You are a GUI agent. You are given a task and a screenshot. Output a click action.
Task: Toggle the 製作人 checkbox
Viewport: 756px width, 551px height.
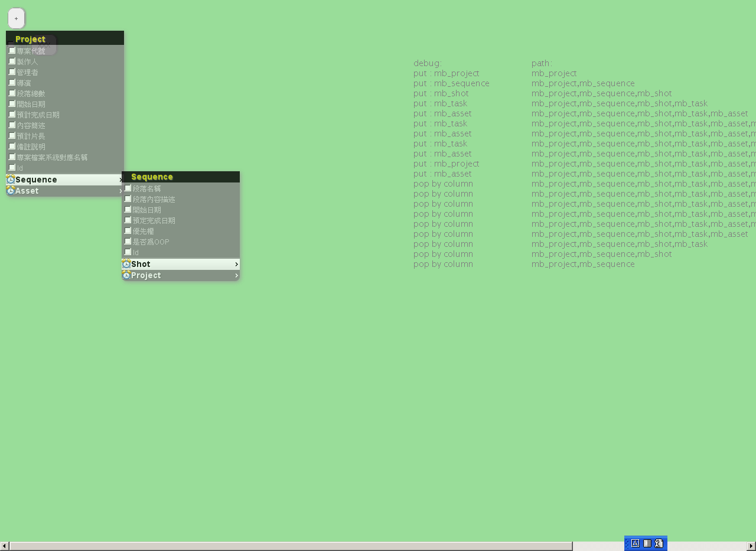[x=12, y=61]
